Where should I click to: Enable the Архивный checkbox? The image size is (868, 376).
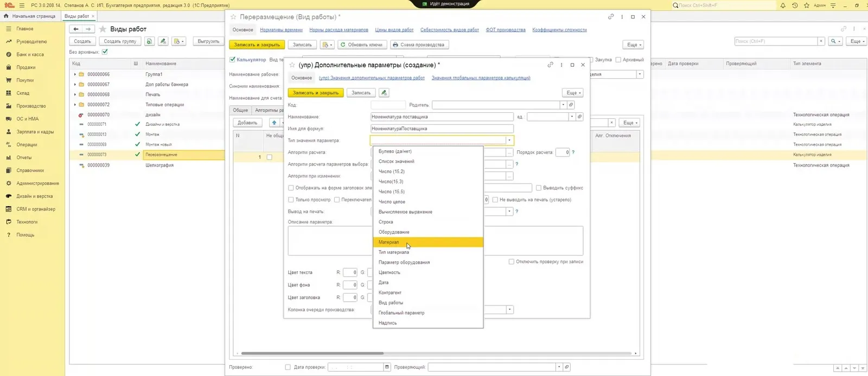[618, 60]
